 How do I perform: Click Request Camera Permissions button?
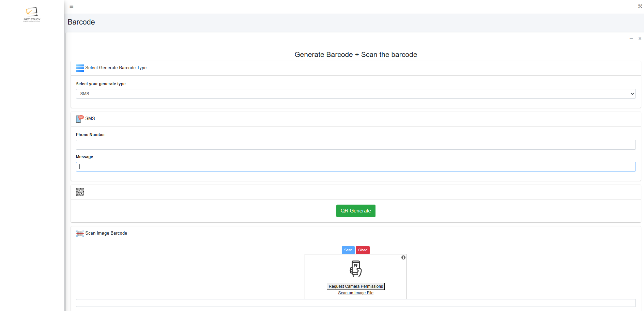pyautogui.click(x=355, y=286)
